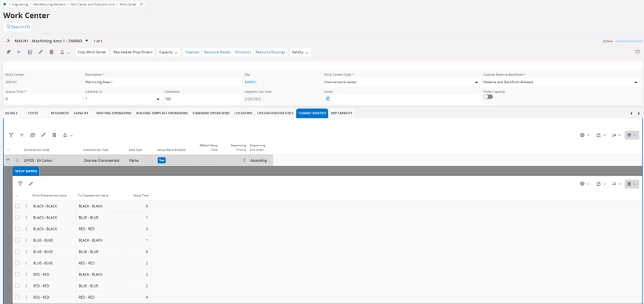Open the Emissions link
The image size is (644, 304).
coord(242,52)
